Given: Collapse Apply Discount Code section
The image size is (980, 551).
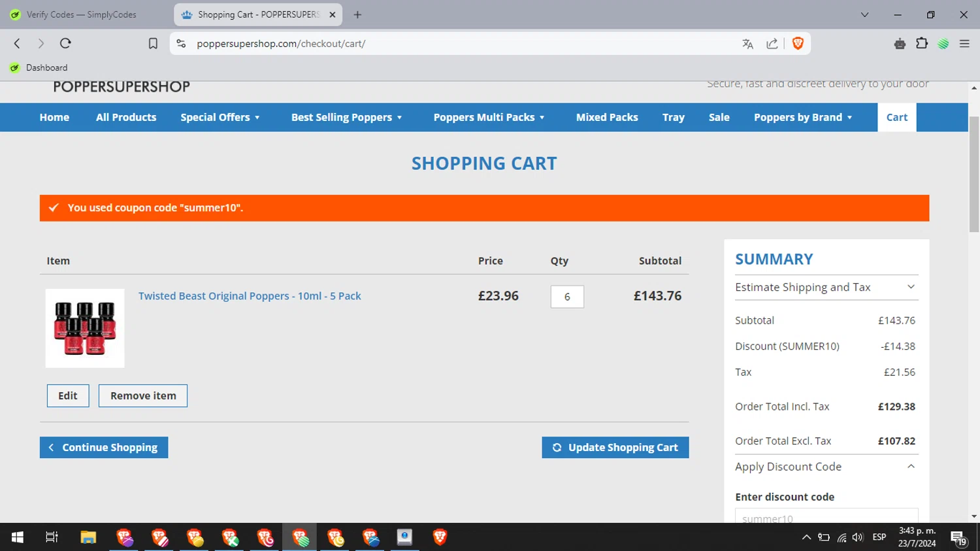Looking at the screenshot, I should point(826,467).
